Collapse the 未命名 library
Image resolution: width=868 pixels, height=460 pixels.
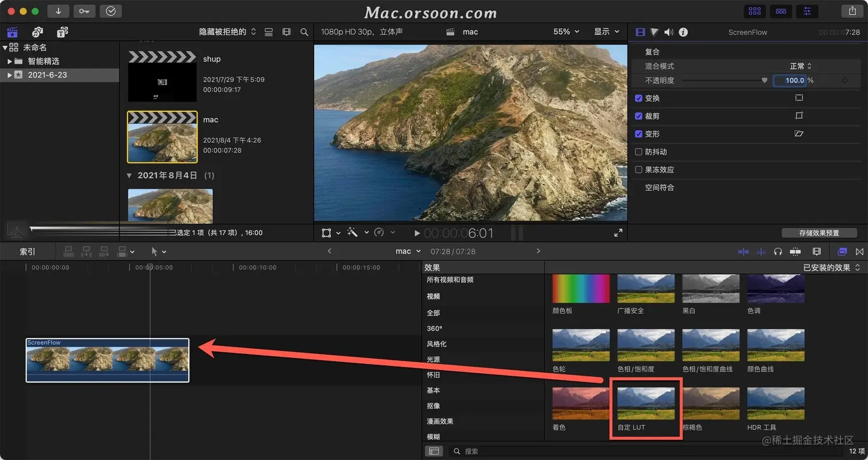(5, 48)
